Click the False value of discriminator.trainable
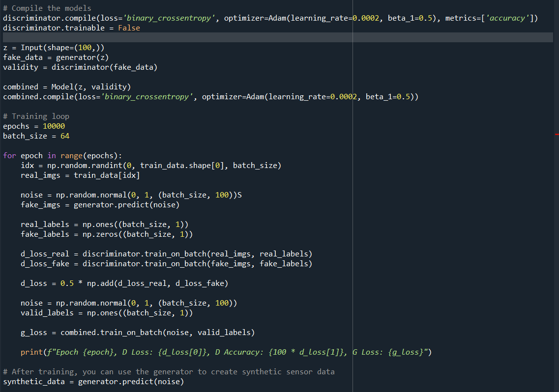This screenshot has width=559, height=392. pos(129,28)
